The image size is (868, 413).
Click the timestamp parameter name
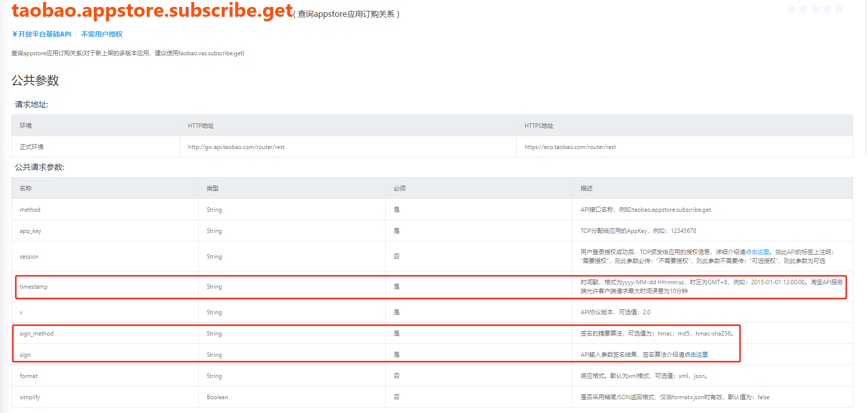pos(34,286)
